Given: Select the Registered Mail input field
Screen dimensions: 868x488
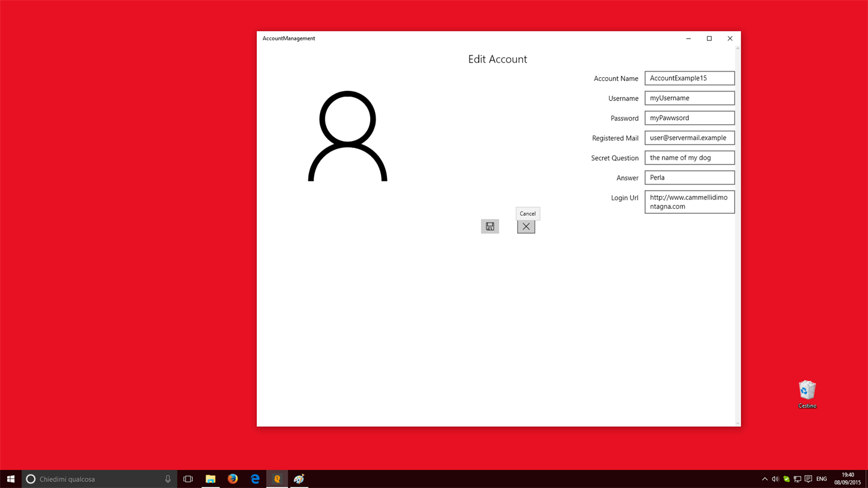Looking at the screenshot, I should 690,138.
